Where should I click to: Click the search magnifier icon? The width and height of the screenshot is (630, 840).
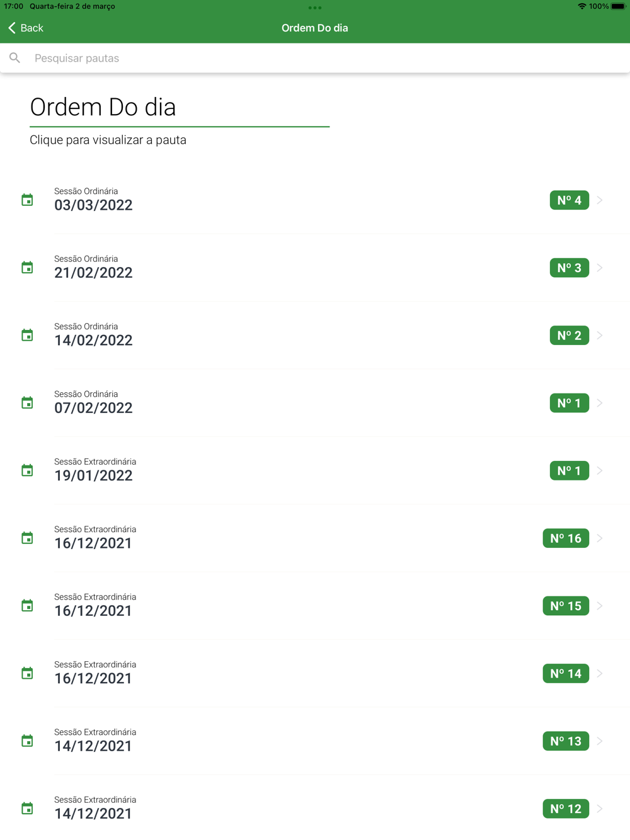15,58
